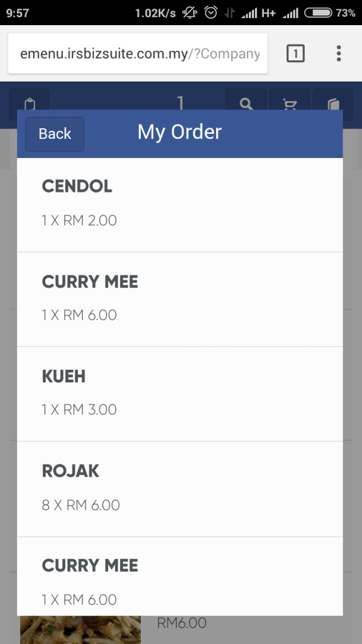
Task: Tap the battery indicator in status bar
Action: [x=318, y=13]
